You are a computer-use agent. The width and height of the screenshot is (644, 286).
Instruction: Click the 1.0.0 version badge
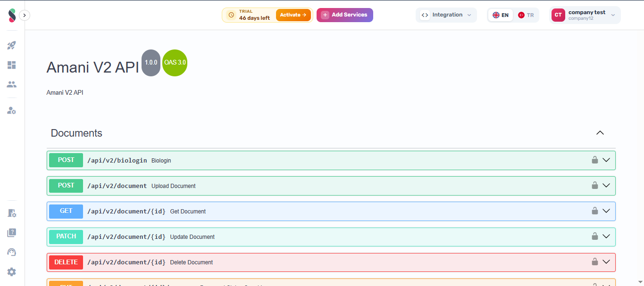click(x=151, y=63)
